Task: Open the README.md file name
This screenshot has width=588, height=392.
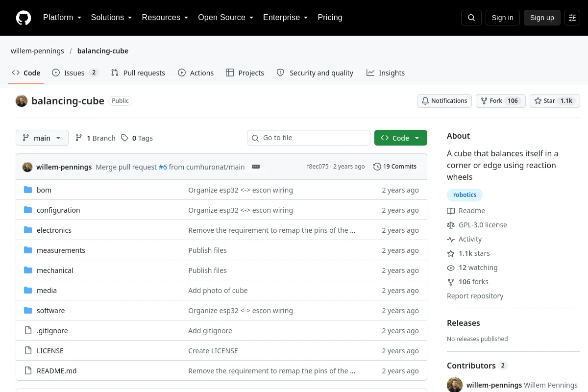Action: (x=57, y=371)
